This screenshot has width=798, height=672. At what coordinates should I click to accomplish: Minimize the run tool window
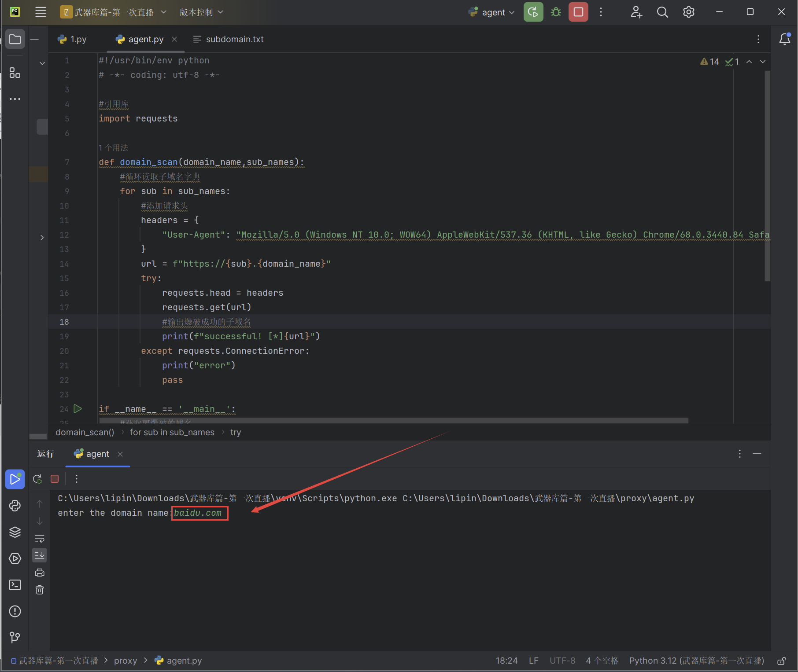click(757, 454)
